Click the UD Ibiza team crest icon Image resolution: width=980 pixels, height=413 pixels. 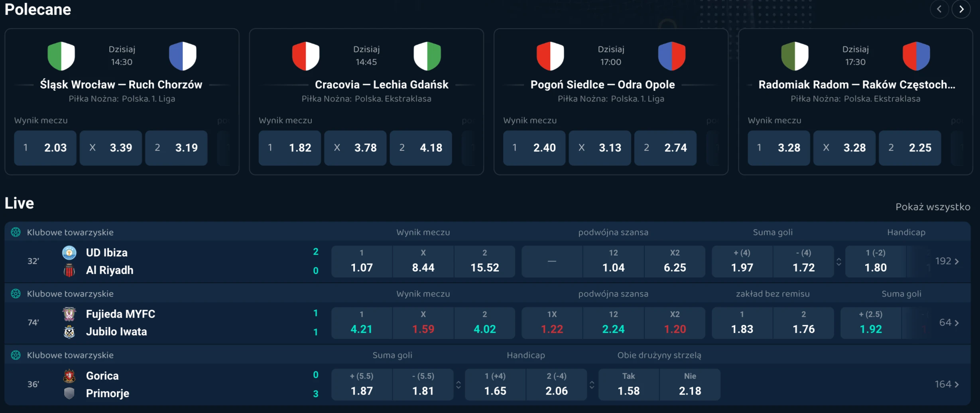[x=69, y=252]
